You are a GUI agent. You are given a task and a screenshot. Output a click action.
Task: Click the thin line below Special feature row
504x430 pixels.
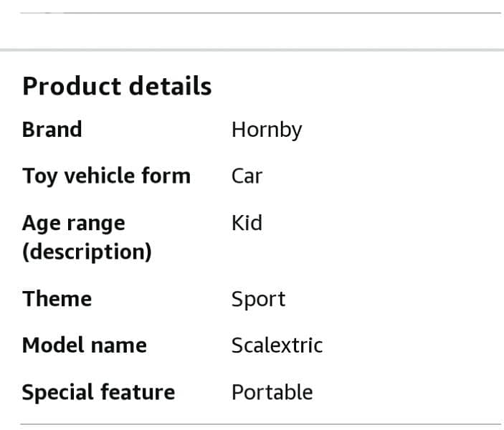[260, 424]
